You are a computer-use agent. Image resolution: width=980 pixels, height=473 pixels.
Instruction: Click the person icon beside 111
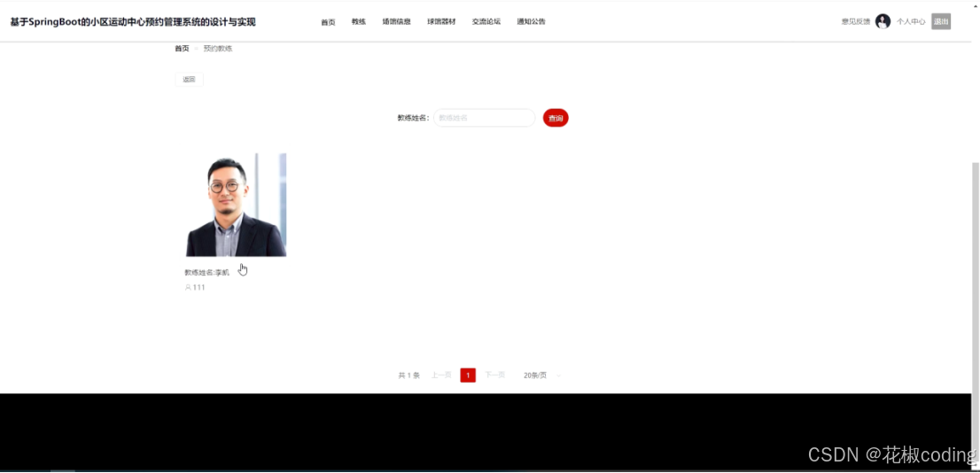188,287
